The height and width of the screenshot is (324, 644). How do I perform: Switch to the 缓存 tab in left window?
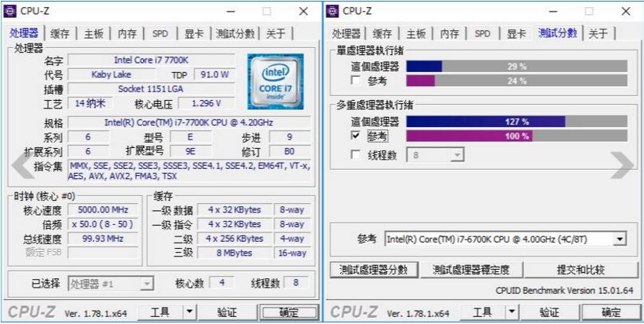60,33
